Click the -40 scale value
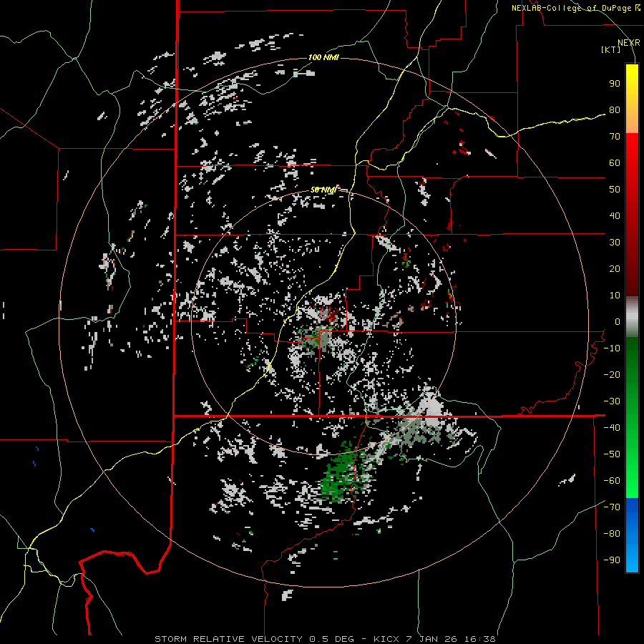Viewport: 644px width, 644px height. 612,428
